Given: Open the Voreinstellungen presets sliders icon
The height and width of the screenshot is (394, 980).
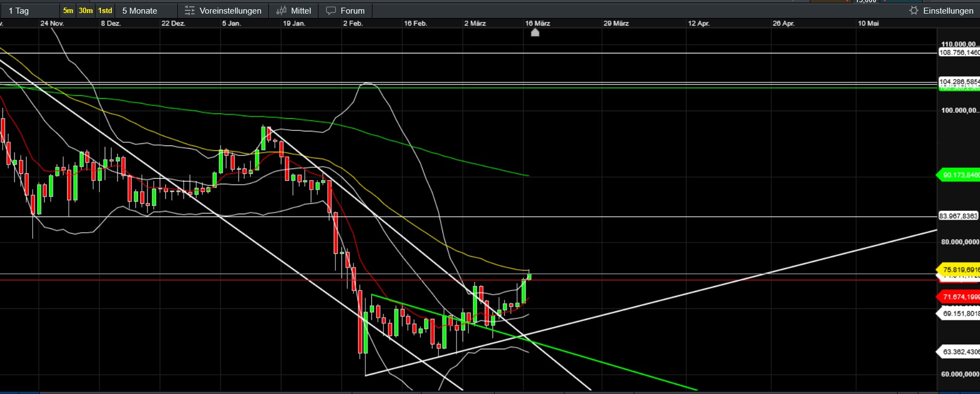Looking at the screenshot, I should tap(189, 11).
